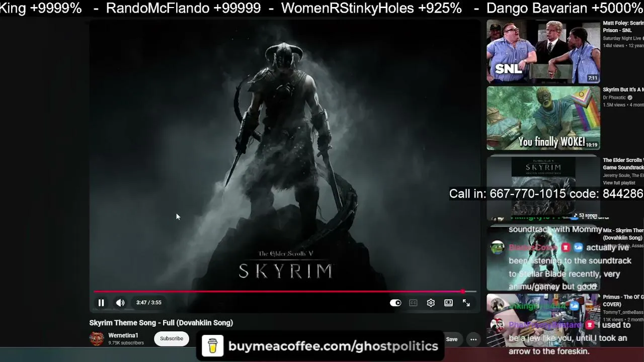Click the verified badge beside Dr Phoxotic
The width and height of the screenshot is (644, 362).
pyautogui.click(x=629, y=98)
